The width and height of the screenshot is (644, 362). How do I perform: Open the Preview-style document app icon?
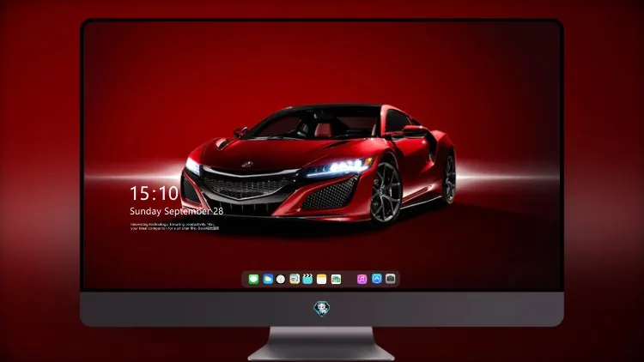(295, 279)
